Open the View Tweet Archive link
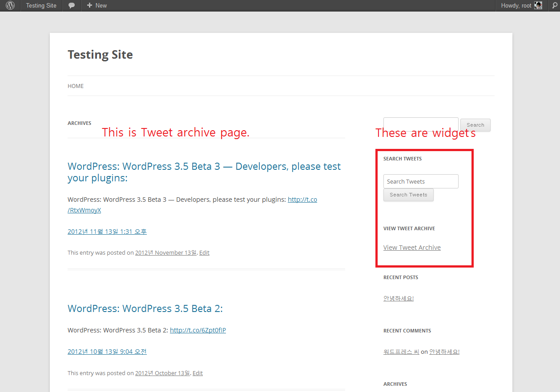 tap(412, 248)
